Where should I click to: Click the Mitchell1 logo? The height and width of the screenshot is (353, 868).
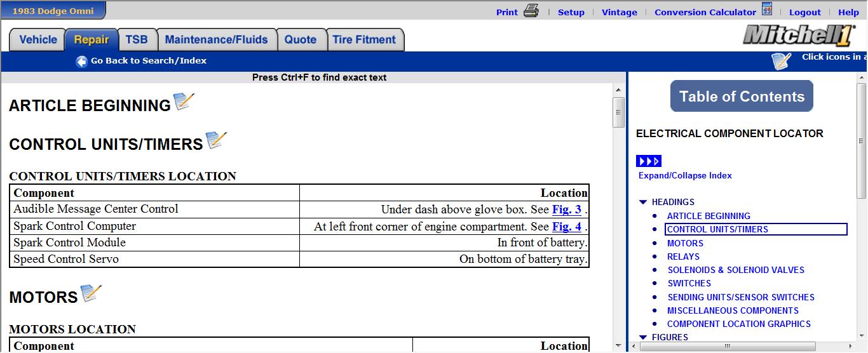[799, 36]
